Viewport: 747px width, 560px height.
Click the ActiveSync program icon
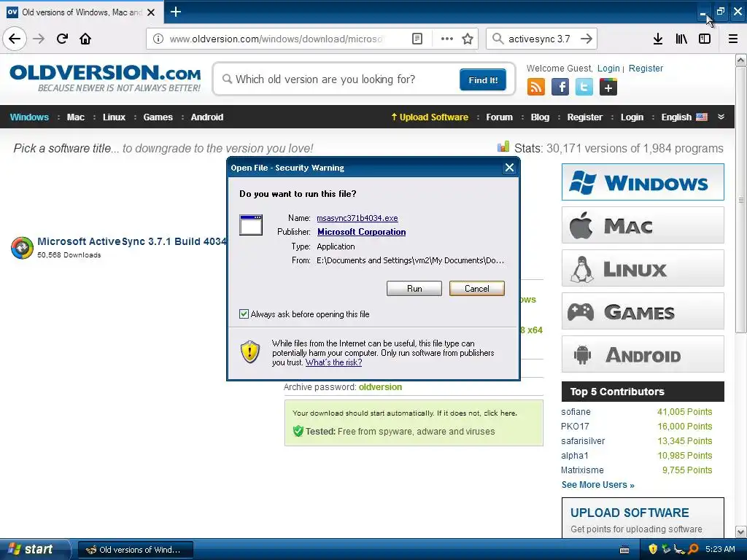coord(22,248)
